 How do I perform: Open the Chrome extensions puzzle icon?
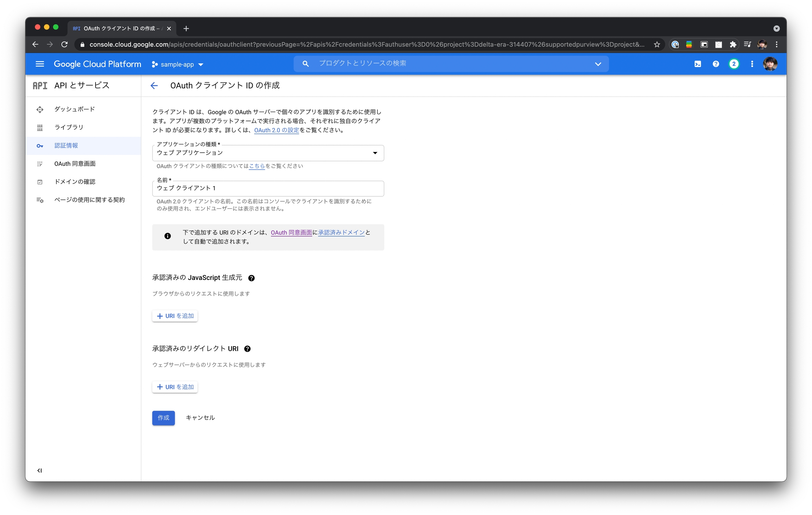click(733, 44)
